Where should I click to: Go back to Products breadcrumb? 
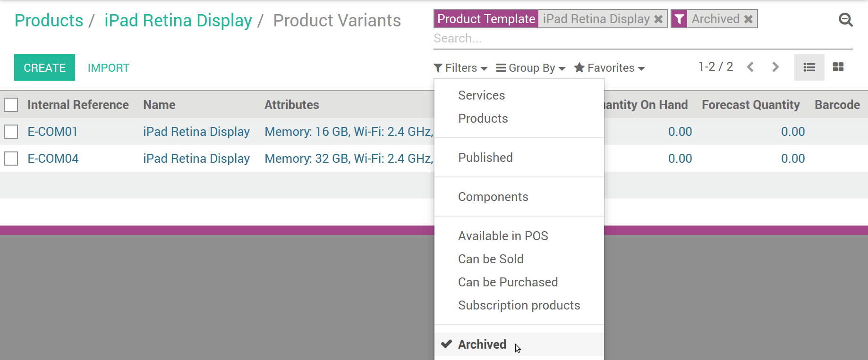pyautogui.click(x=49, y=21)
